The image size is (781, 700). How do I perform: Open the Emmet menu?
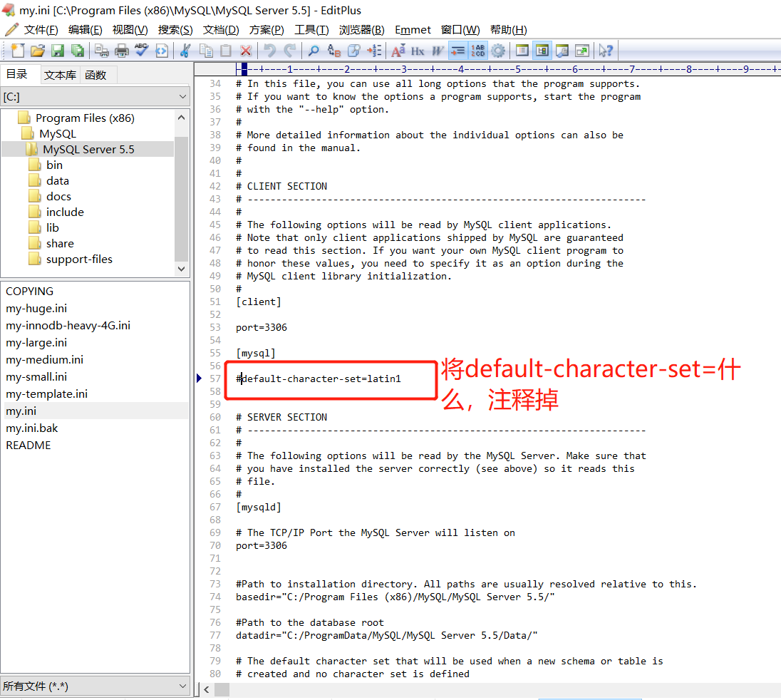pos(413,30)
